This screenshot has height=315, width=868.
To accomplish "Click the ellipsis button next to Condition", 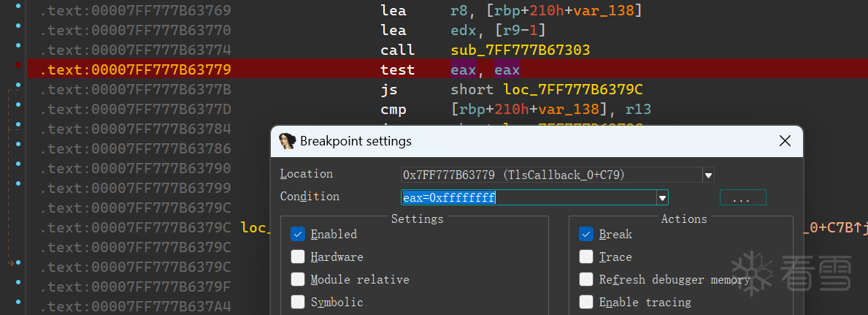I will (x=742, y=198).
